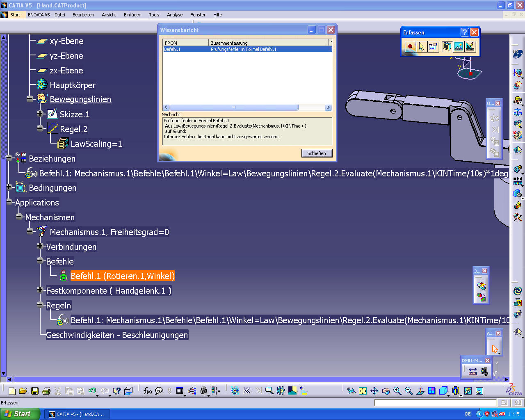Select the Rotate view icon

tap(386, 391)
